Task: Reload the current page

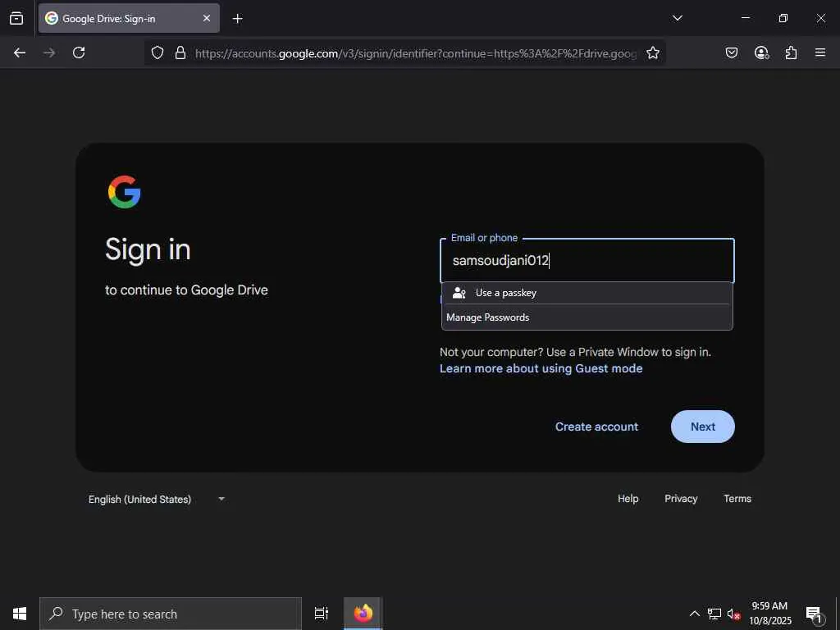Action: click(x=79, y=52)
